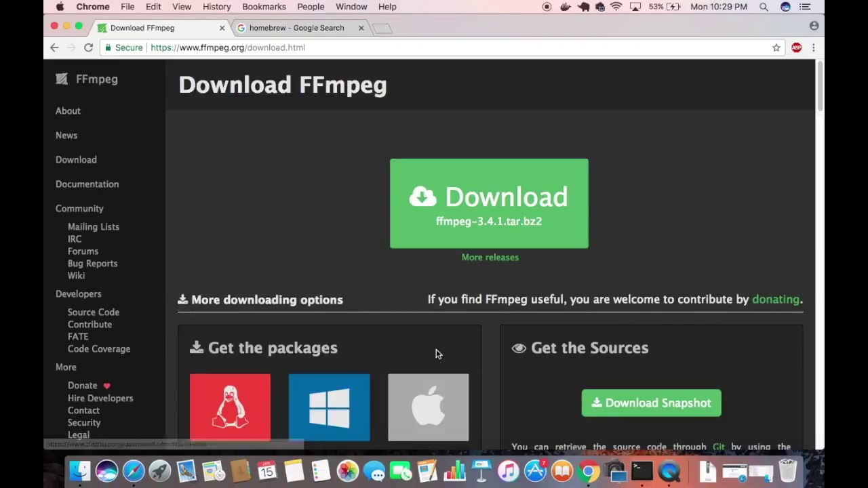Open Mailing Lists sidebar link

[x=93, y=226]
